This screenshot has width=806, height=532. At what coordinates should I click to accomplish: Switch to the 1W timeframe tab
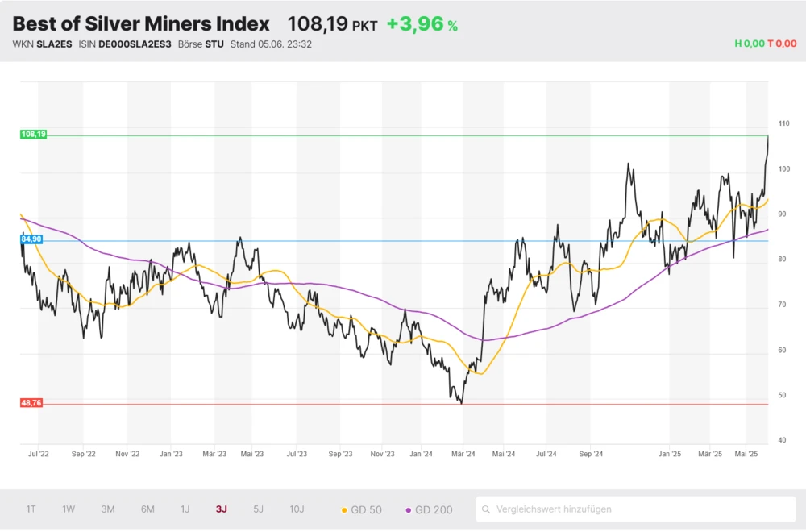tap(69, 509)
